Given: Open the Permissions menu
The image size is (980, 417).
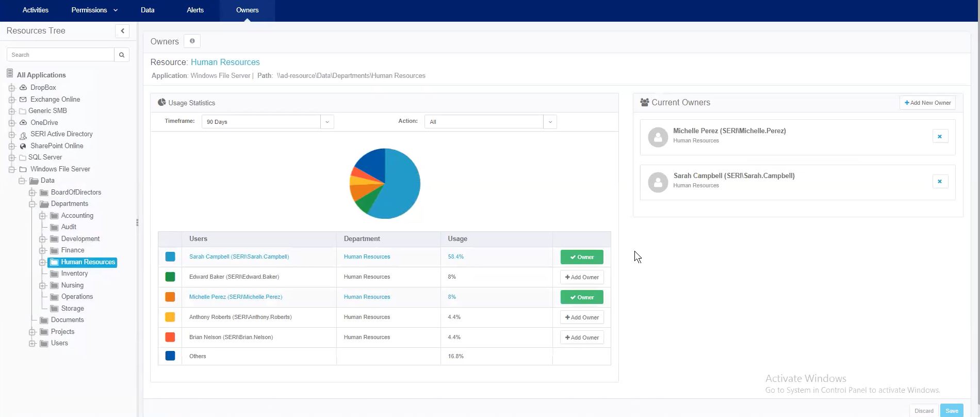Looking at the screenshot, I should [94, 10].
